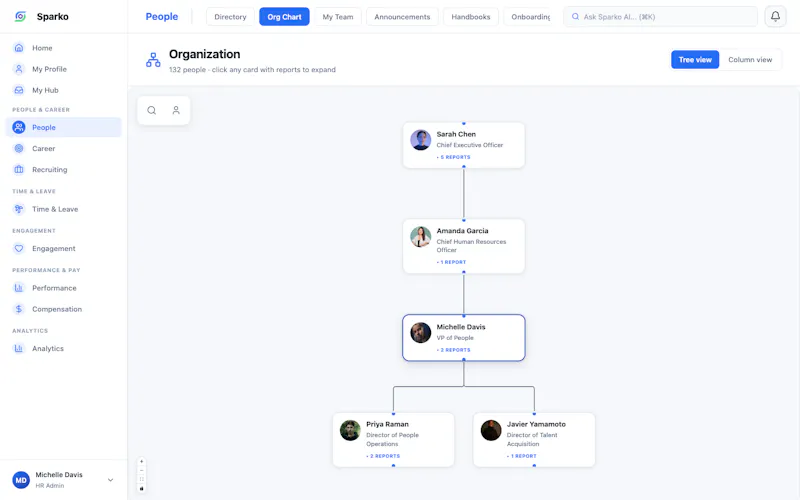Open the Handbooks tab
The height and width of the screenshot is (500, 800).
tap(470, 17)
